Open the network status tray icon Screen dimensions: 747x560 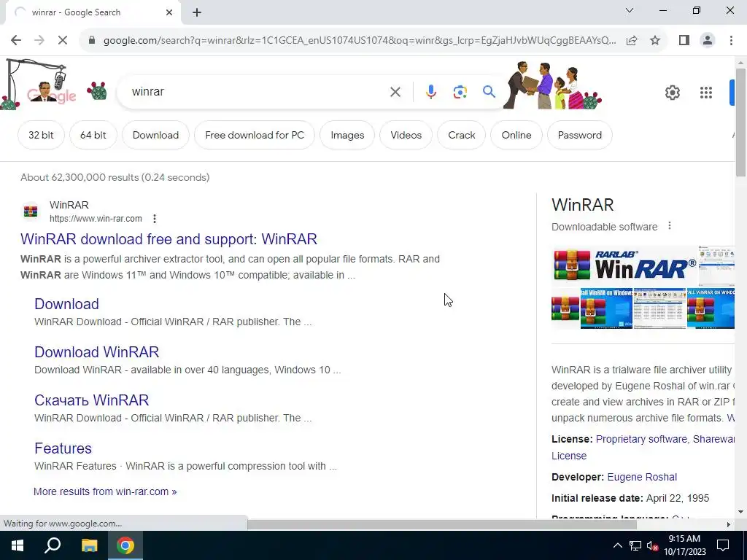[x=635, y=545]
